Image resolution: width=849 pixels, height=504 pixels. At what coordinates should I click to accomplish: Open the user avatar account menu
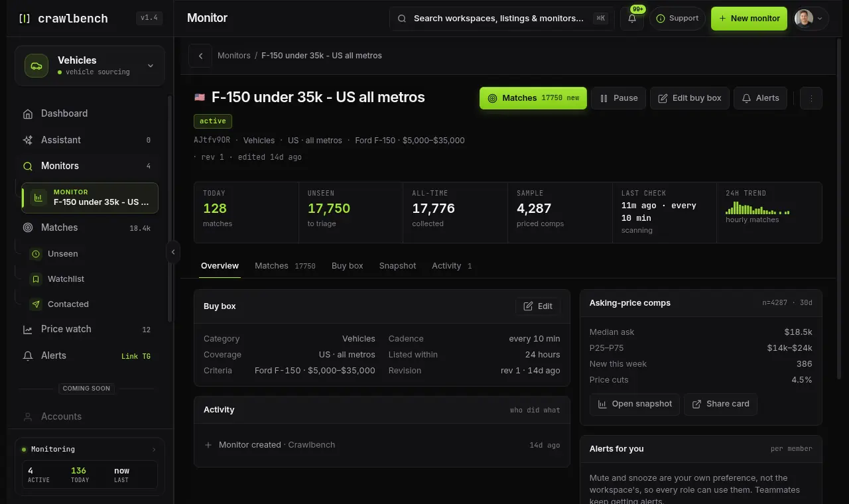[811, 19]
